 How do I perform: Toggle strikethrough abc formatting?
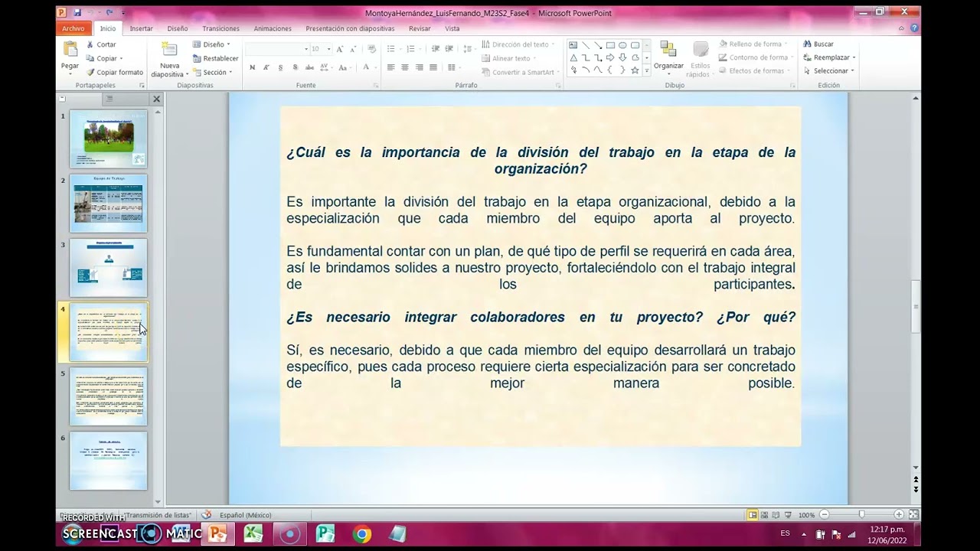pos(310,67)
